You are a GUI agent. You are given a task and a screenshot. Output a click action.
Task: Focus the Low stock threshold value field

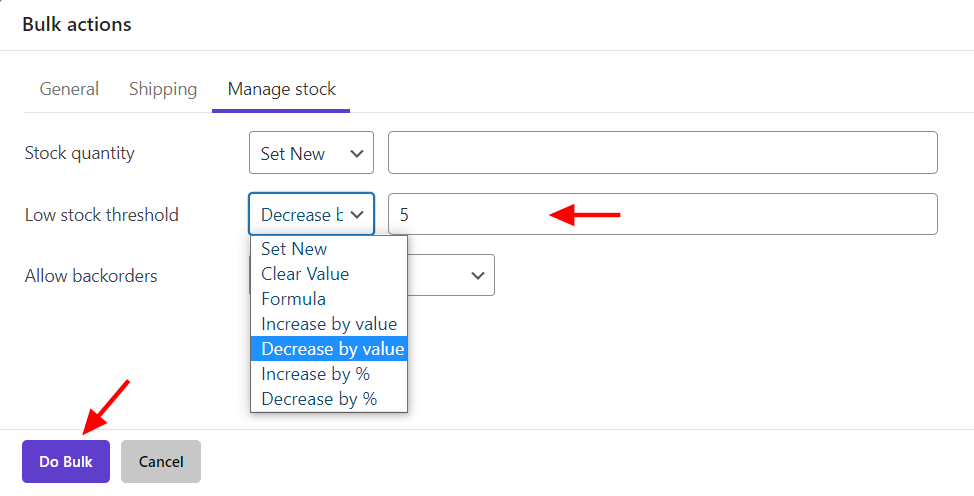click(x=662, y=214)
